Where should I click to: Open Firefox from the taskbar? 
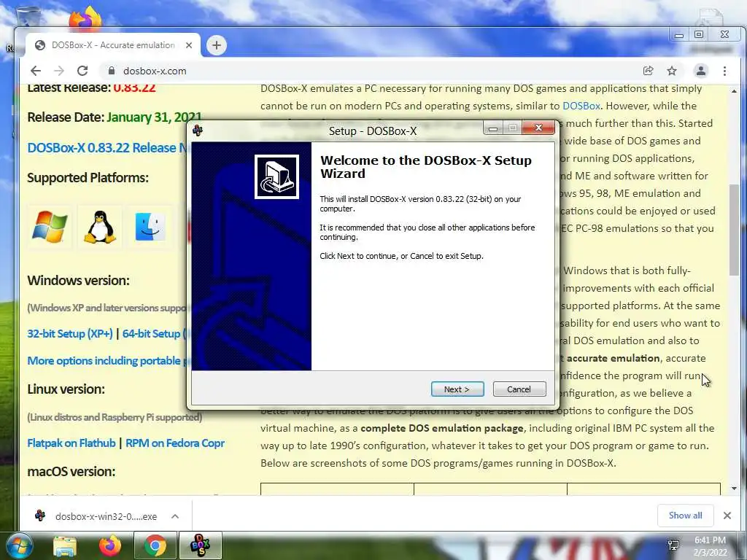(110, 545)
